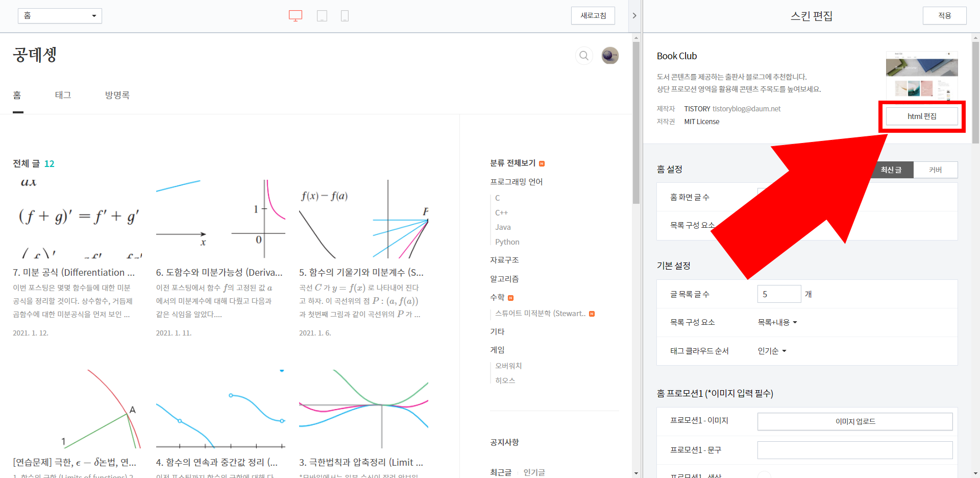Open 게임 category
The image size is (980, 478).
[497, 350]
